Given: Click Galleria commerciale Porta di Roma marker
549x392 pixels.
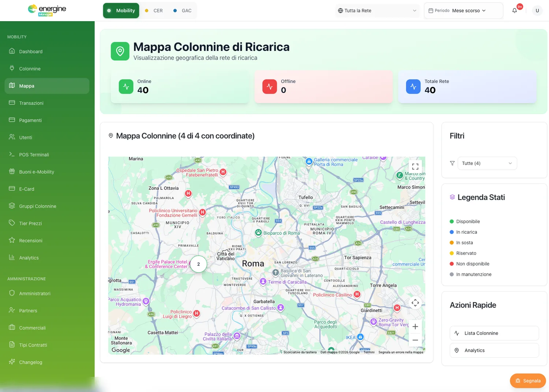Looking at the screenshot, I should click(309, 161).
